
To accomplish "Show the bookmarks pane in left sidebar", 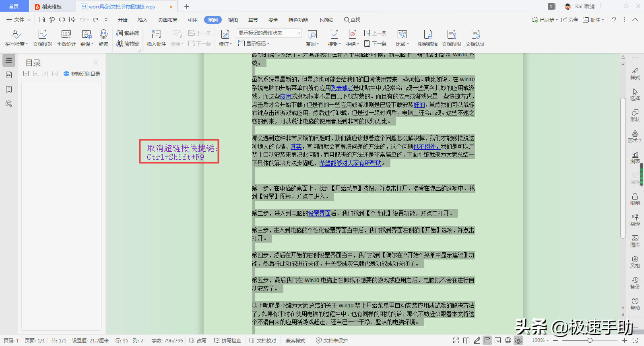I will 9,89.
